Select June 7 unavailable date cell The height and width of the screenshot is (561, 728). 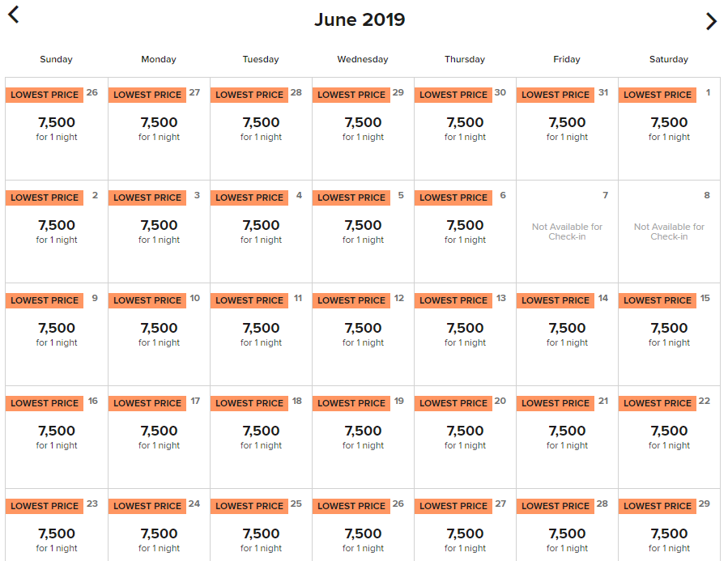point(567,232)
